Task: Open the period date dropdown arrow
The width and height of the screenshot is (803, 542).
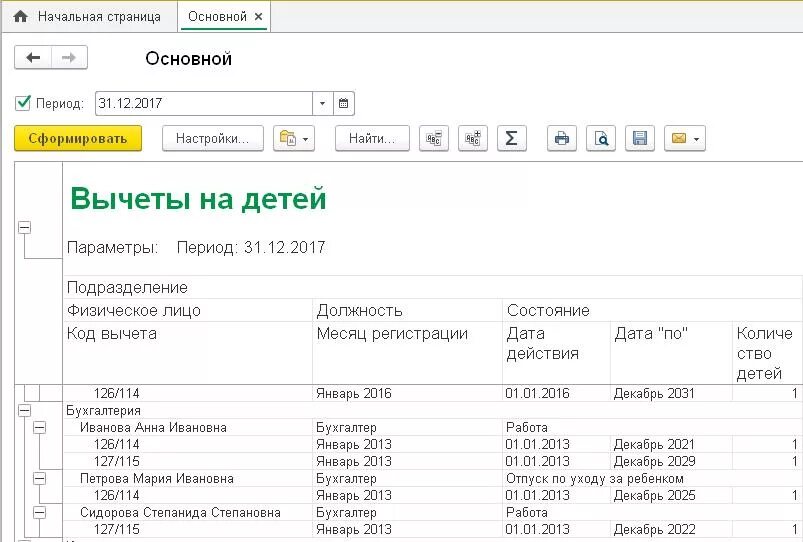Action: point(323,103)
